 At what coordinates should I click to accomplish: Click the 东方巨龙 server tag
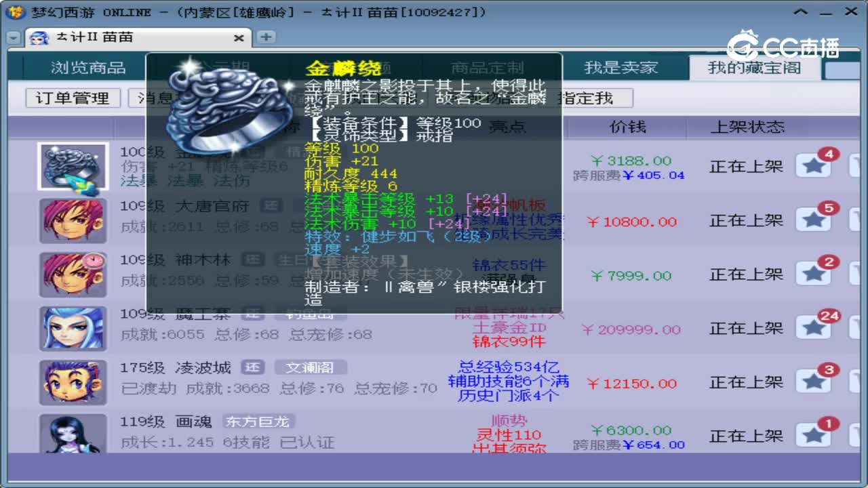coord(258,422)
